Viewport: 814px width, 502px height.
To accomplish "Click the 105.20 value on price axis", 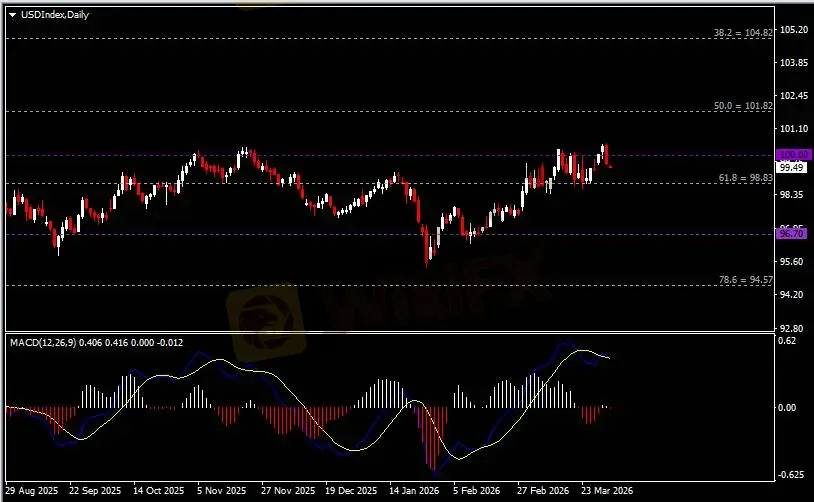I will point(793,30).
